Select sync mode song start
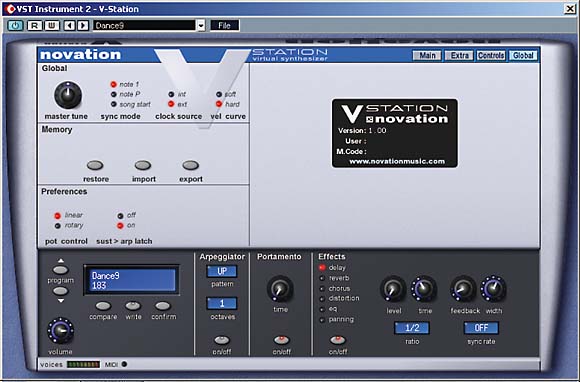 click(x=114, y=104)
